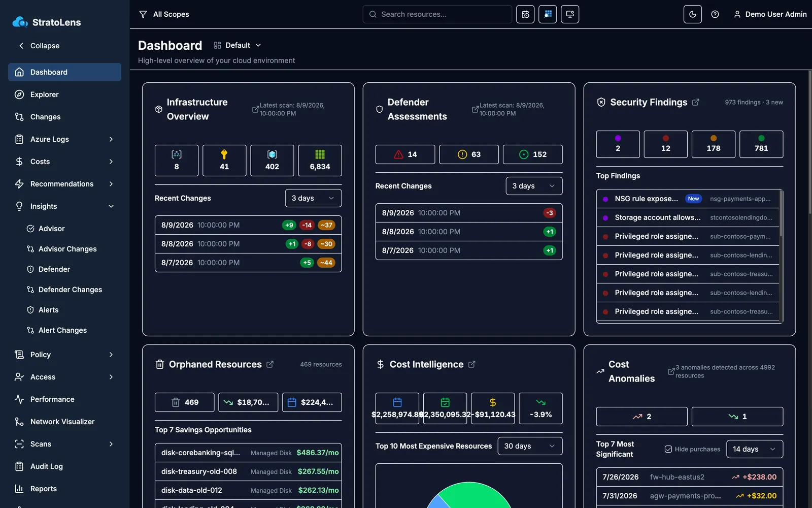
Task: Click the StratoLens cloud logo
Action: tap(20, 22)
